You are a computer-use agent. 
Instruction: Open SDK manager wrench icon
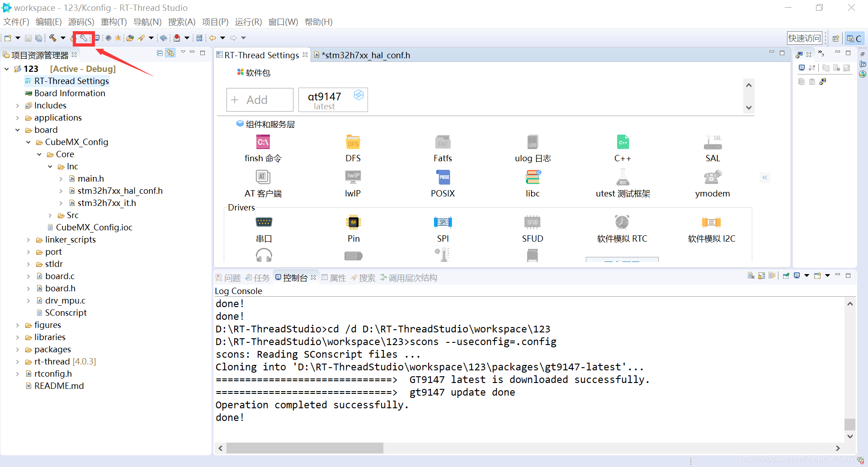point(84,38)
